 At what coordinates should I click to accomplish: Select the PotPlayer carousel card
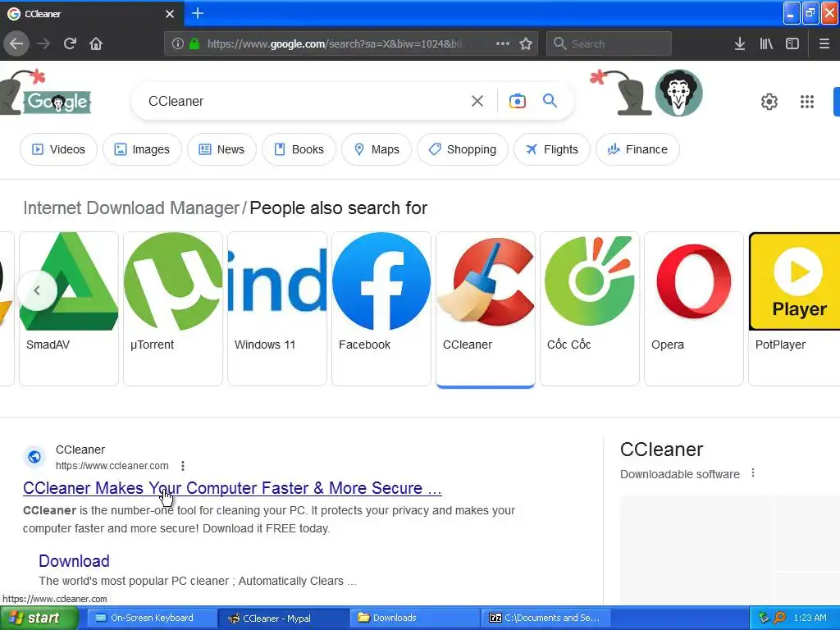pos(794,308)
